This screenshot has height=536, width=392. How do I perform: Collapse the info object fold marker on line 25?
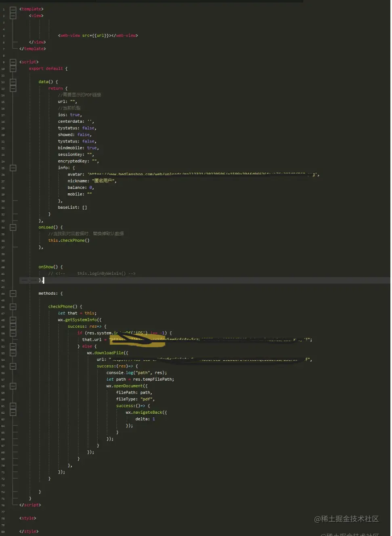tap(13, 167)
